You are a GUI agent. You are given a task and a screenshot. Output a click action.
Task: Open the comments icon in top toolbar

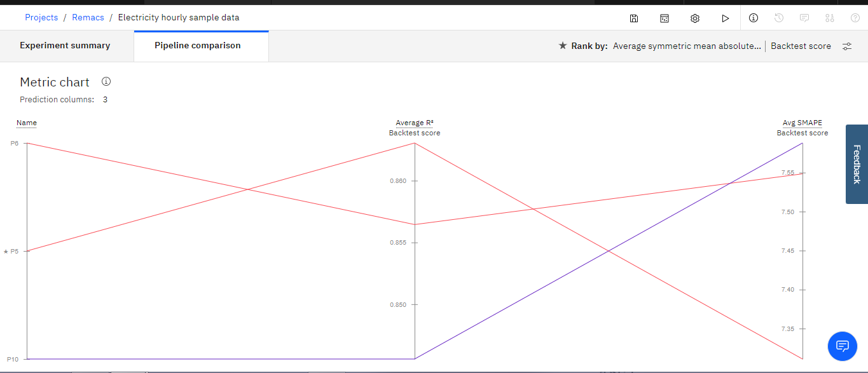coord(804,18)
